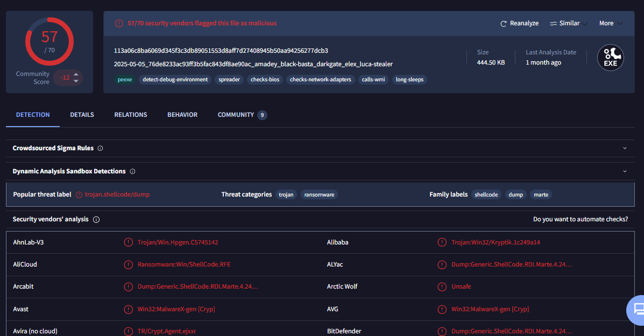Click the EXE file type icon

610,58
